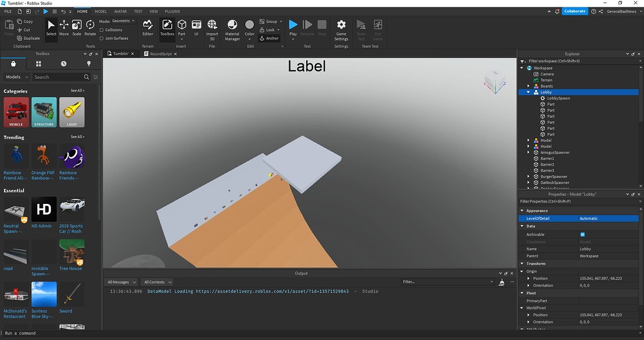Open the VEHICLE category thumbnail

(x=16, y=112)
